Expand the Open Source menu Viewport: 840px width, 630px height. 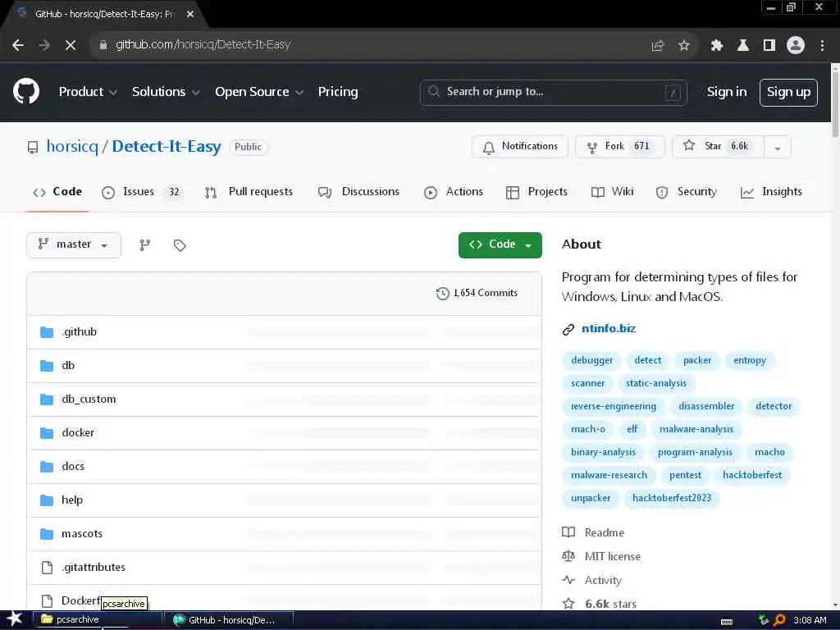pyautogui.click(x=259, y=92)
